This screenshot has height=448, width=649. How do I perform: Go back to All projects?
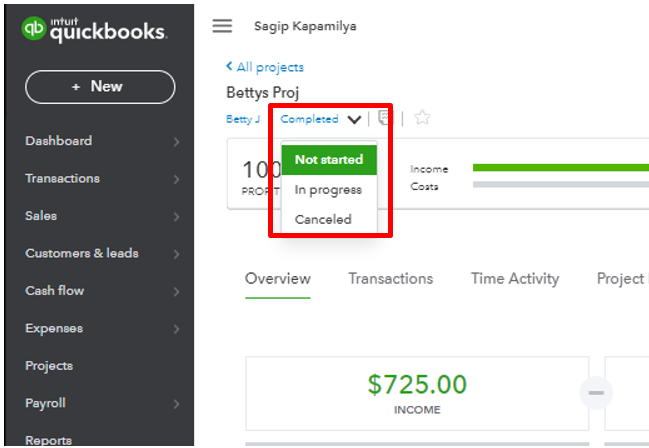(265, 67)
